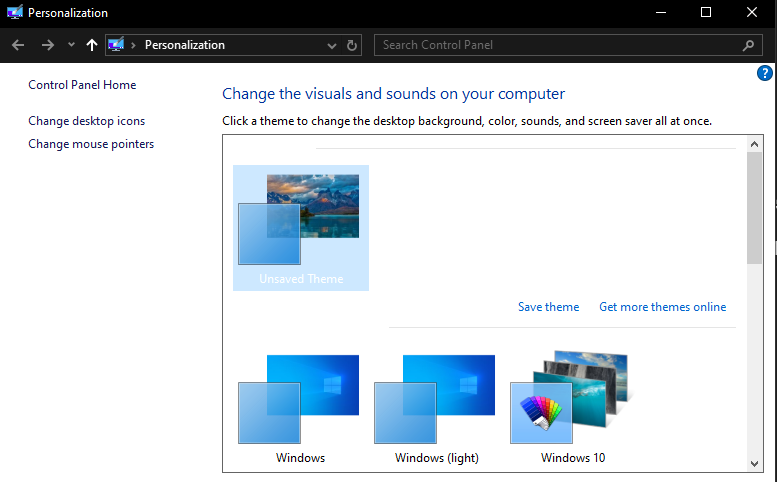Apply the Windows theme

click(299, 409)
